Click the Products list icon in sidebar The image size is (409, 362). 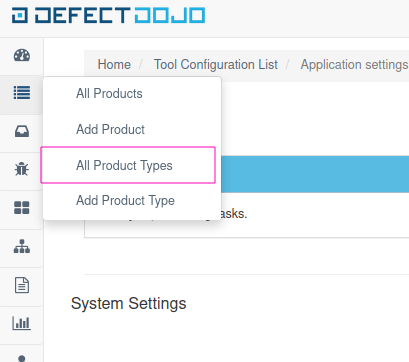coord(22,93)
